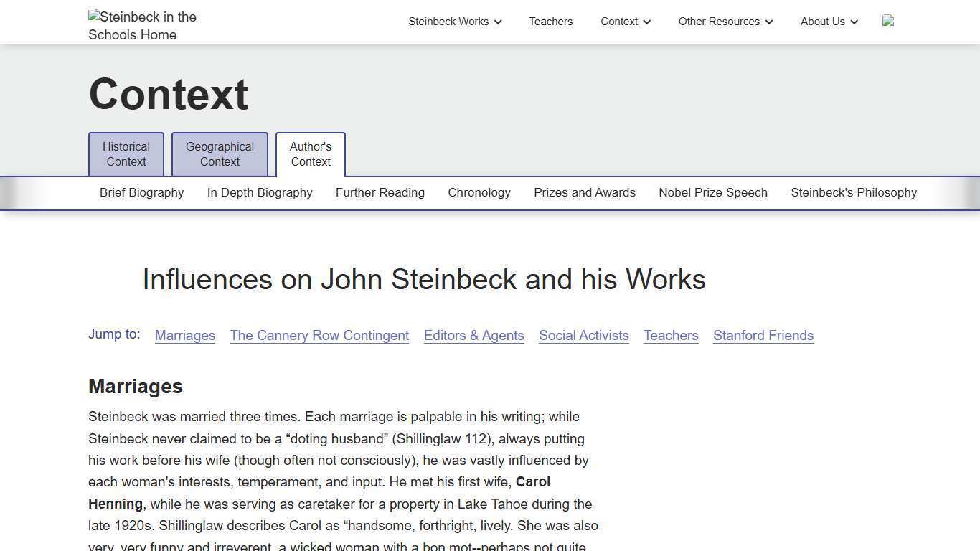Open Prizes and Awards

tap(584, 192)
